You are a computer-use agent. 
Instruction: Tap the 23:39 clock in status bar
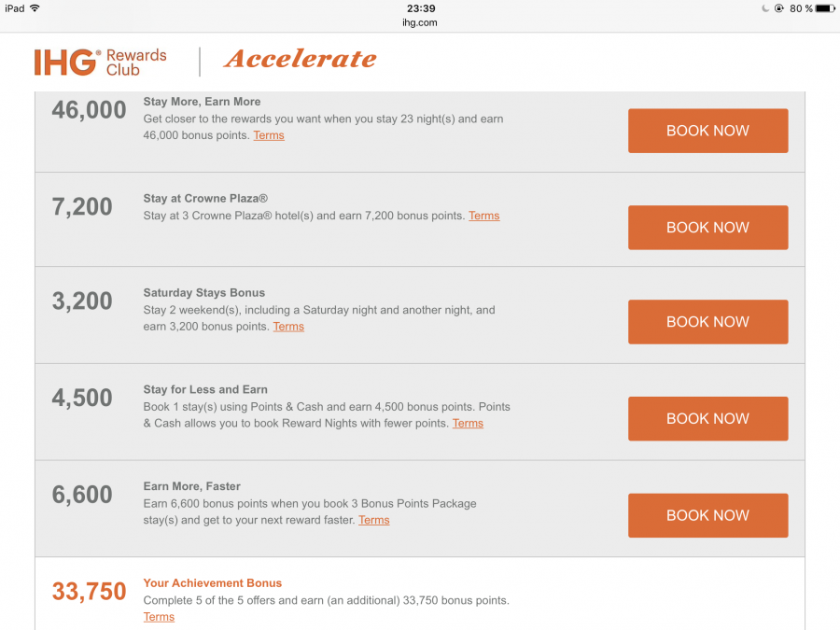click(421, 8)
